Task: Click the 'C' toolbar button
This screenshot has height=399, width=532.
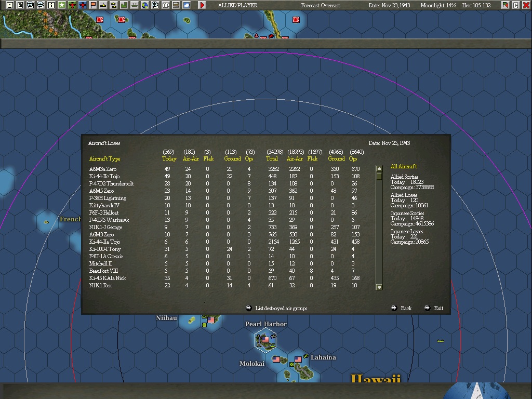Action: pyautogui.click(x=516, y=5)
